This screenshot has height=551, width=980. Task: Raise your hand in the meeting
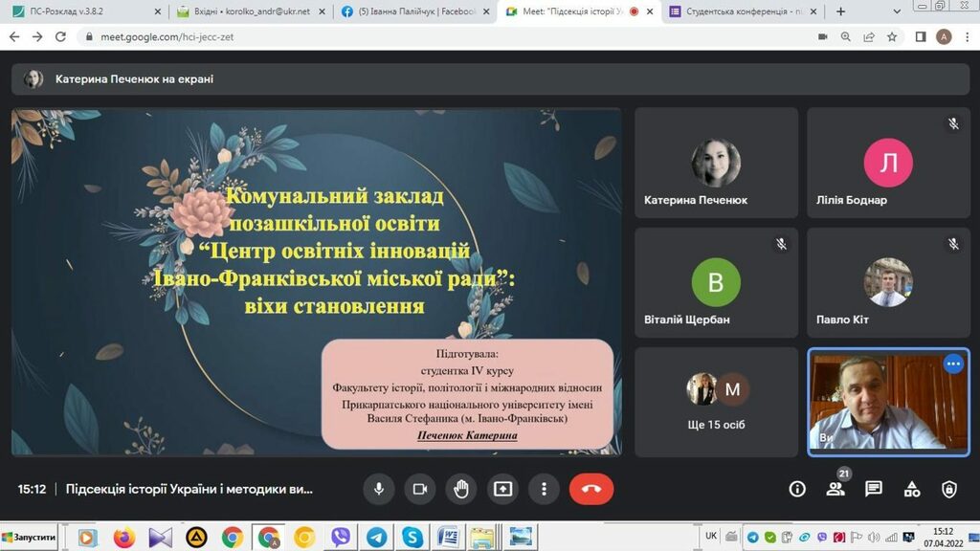[460, 489]
